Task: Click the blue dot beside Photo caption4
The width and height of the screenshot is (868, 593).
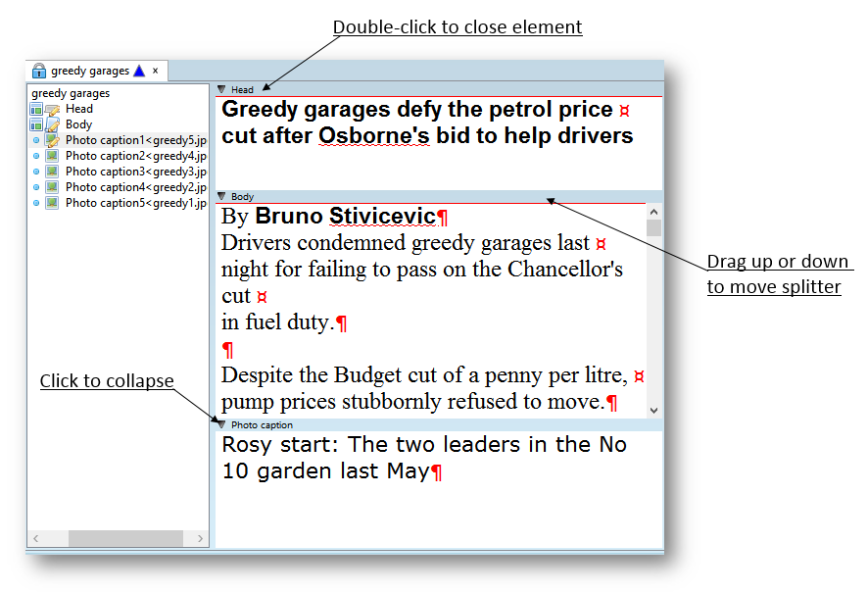Action: 36,187
